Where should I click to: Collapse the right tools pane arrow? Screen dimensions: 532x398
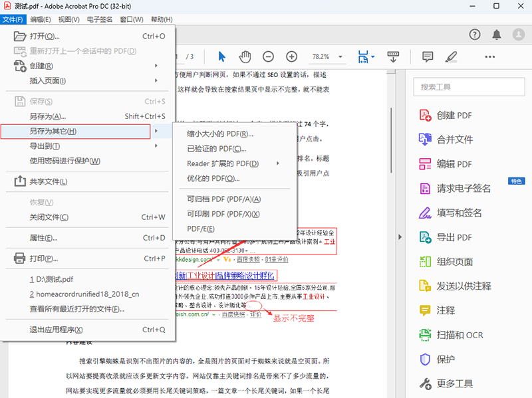[400, 237]
